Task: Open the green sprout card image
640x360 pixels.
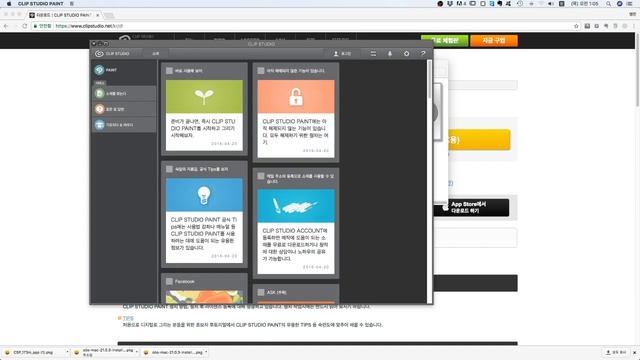Action: pyautogui.click(x=204, y=96)
